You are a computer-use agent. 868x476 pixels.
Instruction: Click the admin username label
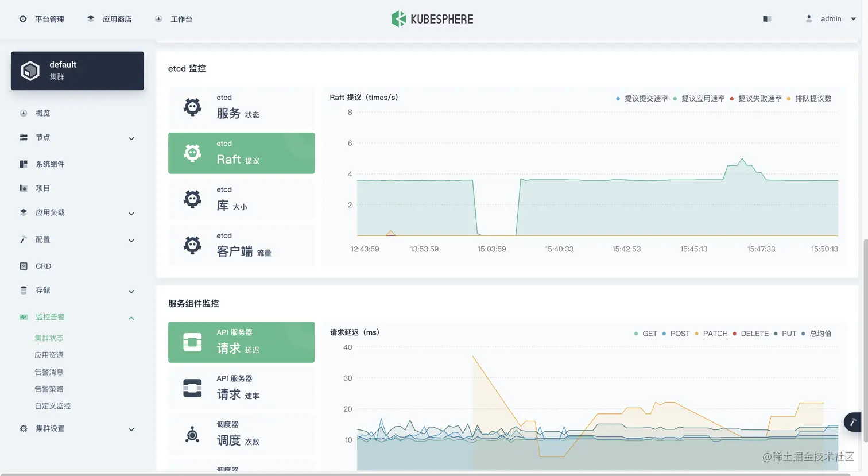point(831,19)
